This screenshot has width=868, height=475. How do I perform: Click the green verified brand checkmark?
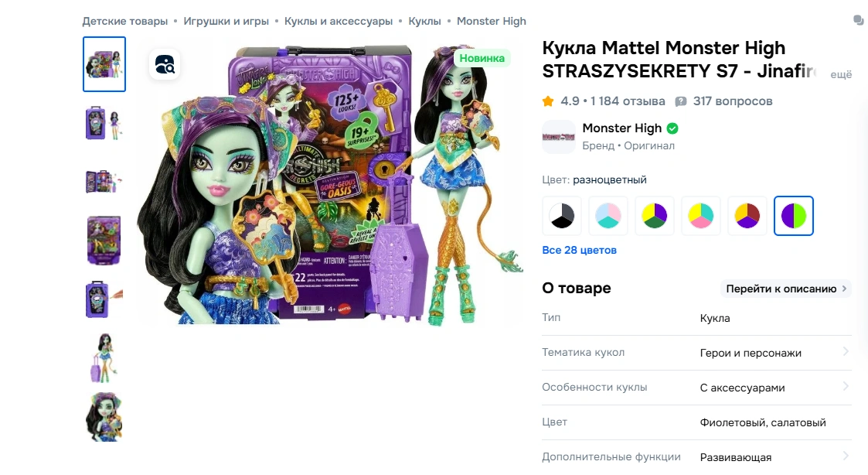tap(672, 128)
